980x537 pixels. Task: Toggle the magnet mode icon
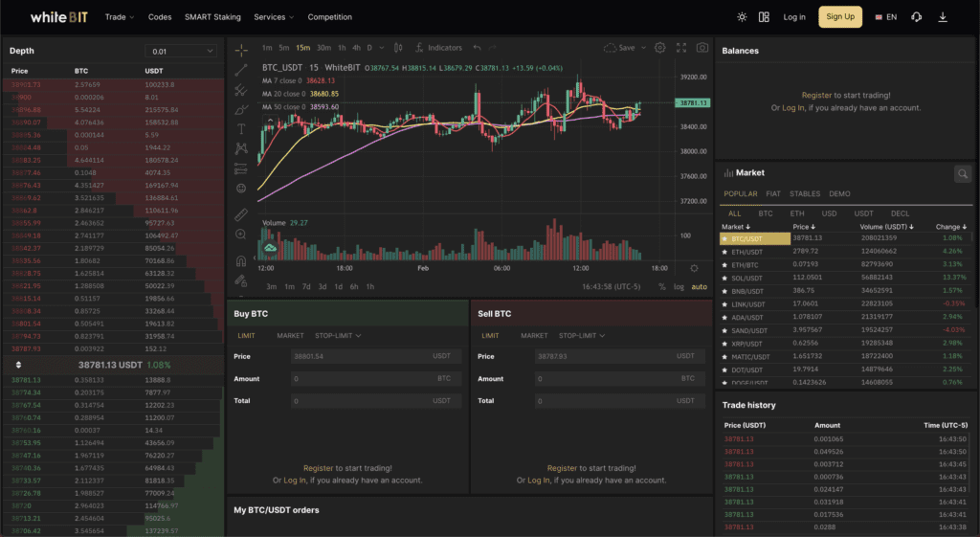pyautogui.click(x=240, y=260)
